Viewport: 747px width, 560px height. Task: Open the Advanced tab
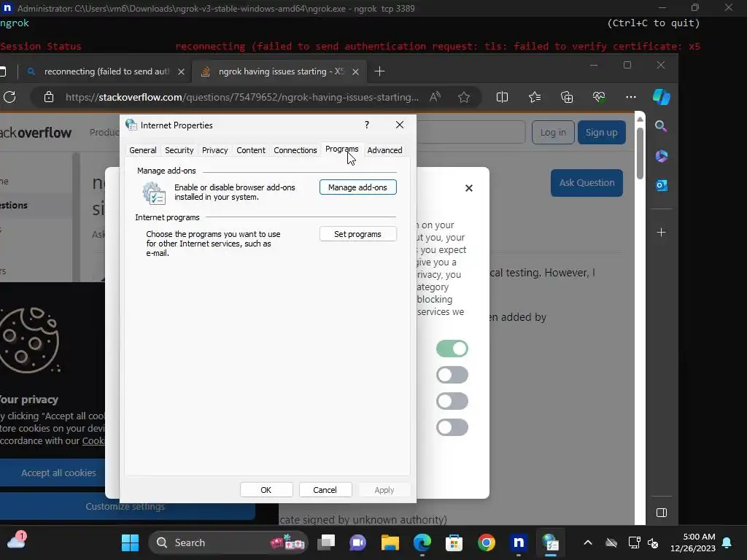[x=385, y=150]
